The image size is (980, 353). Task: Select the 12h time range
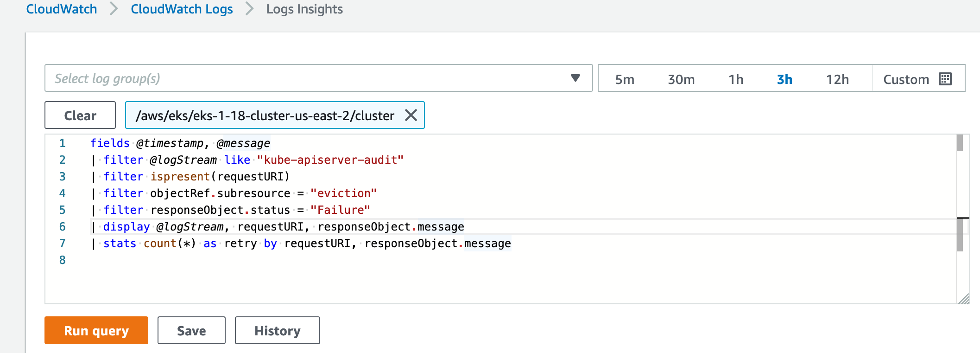[837, 79]
